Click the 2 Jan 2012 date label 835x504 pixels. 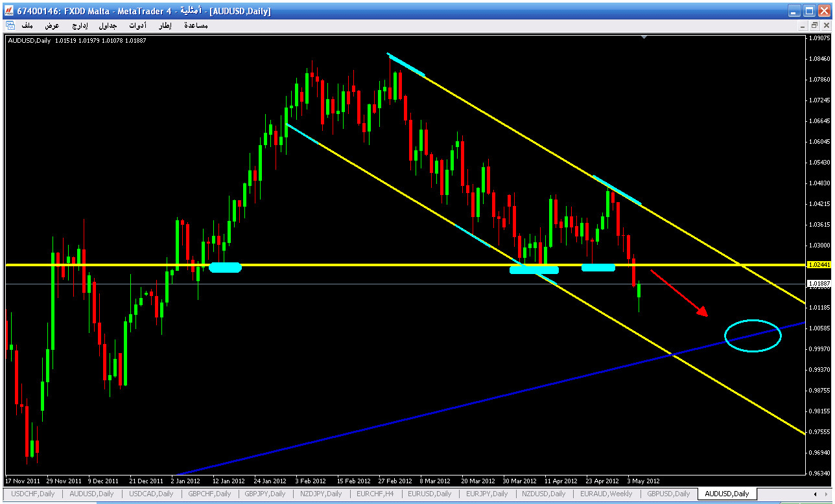click(187, 481)
